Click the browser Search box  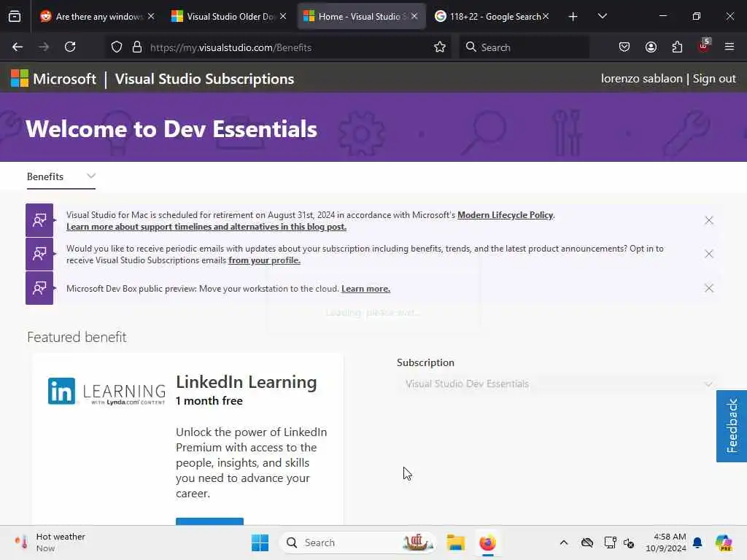pyautogui.click(x=524, y=47)
